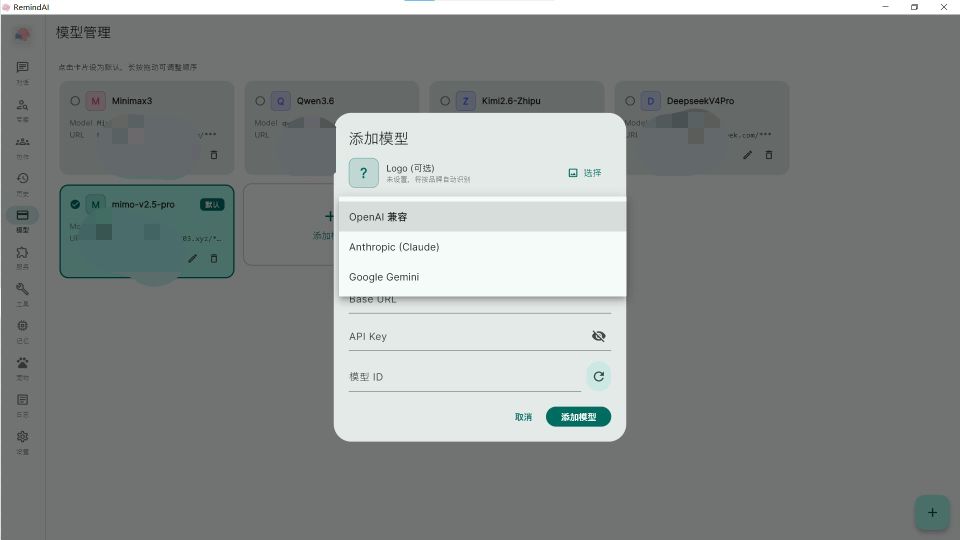Choose Anthropic (Claude) from the list
This screenshot has height=540, width=960.
[482, 247]
